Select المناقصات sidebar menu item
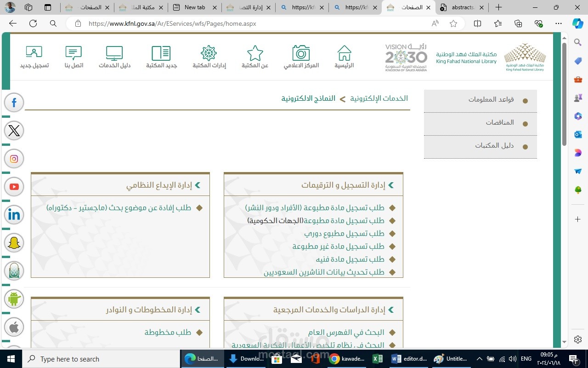The height and width of the screenshot is (368, 588). click(481, 123)
